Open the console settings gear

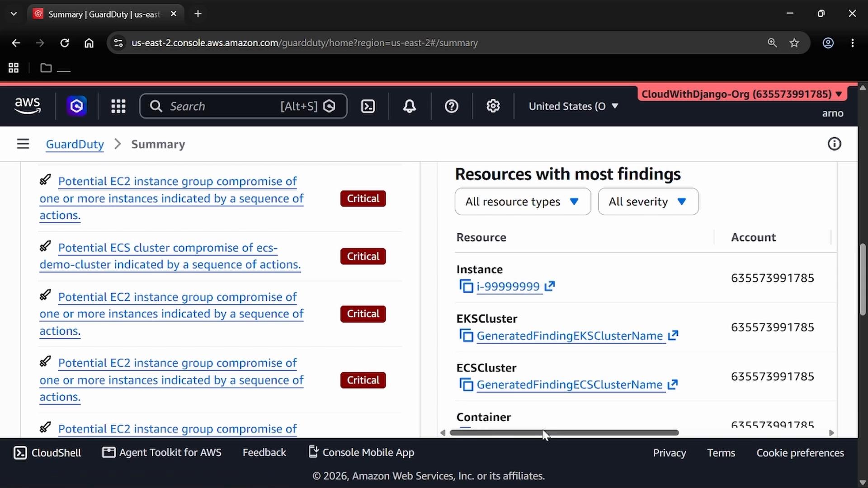pos(493,106)
